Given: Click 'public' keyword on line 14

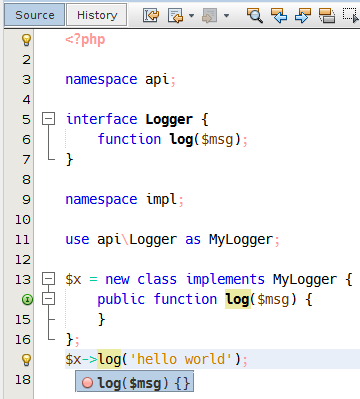Looking at the screenshot, I should tap(121, 300).
